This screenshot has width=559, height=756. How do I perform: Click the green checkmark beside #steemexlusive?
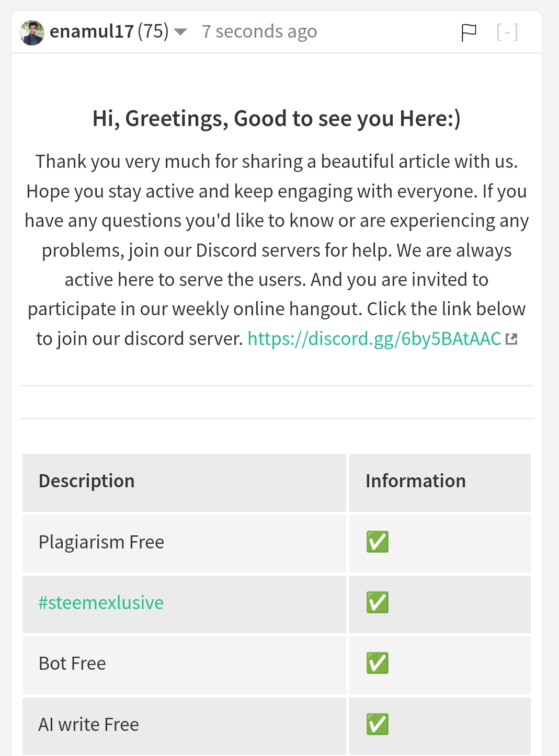click(x=378, y=603)
